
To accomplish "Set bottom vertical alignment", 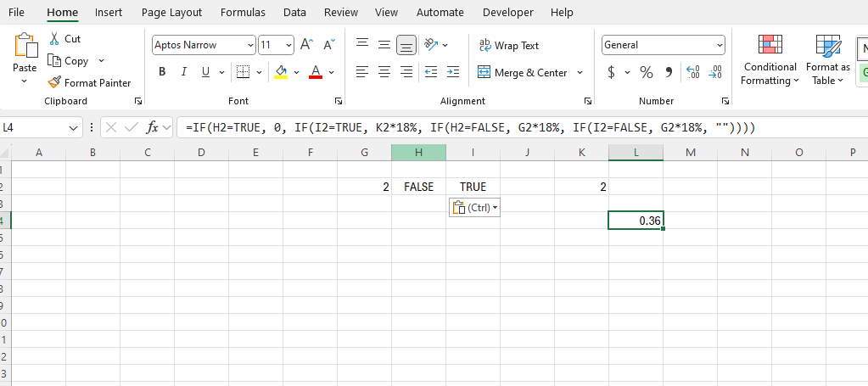I will [x=406, y=46].
